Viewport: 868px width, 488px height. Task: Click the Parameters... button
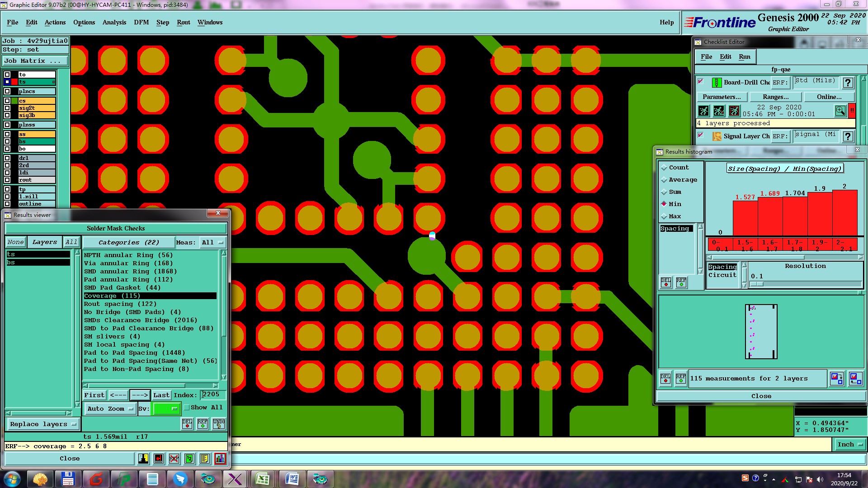[722, 97]
